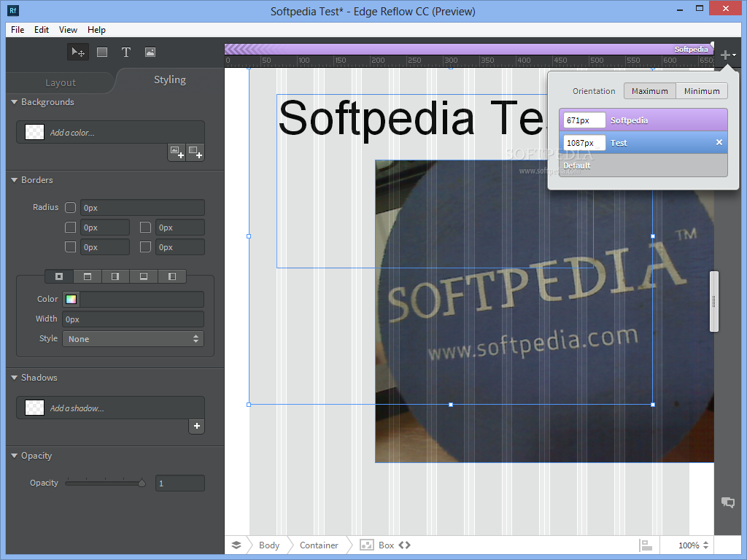The height and width of the screenshot is (560, 747).
Task: Choose right border side
Action: [x=115, y=276]
